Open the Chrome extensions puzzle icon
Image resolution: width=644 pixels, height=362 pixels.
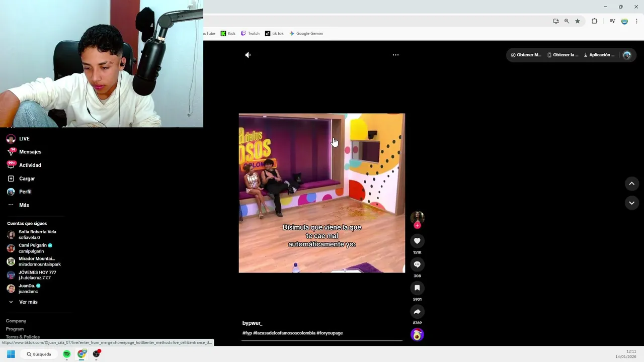click(x=595, y=21)
